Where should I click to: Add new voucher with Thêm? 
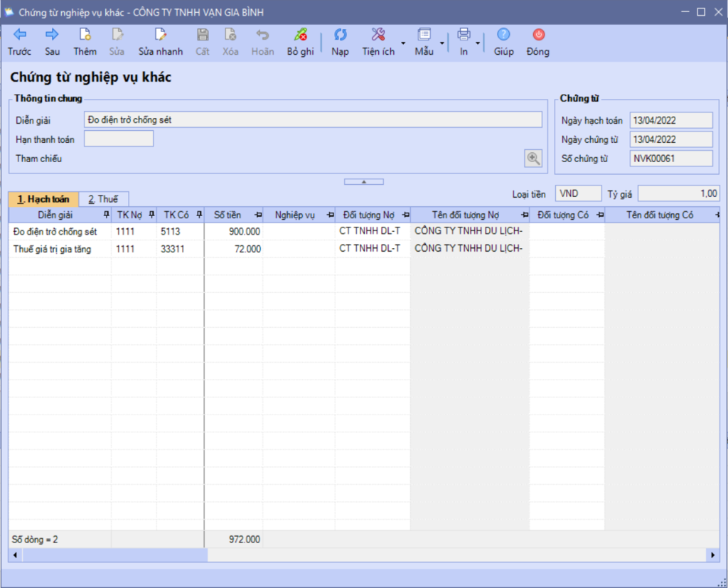(x=85, y=42)
